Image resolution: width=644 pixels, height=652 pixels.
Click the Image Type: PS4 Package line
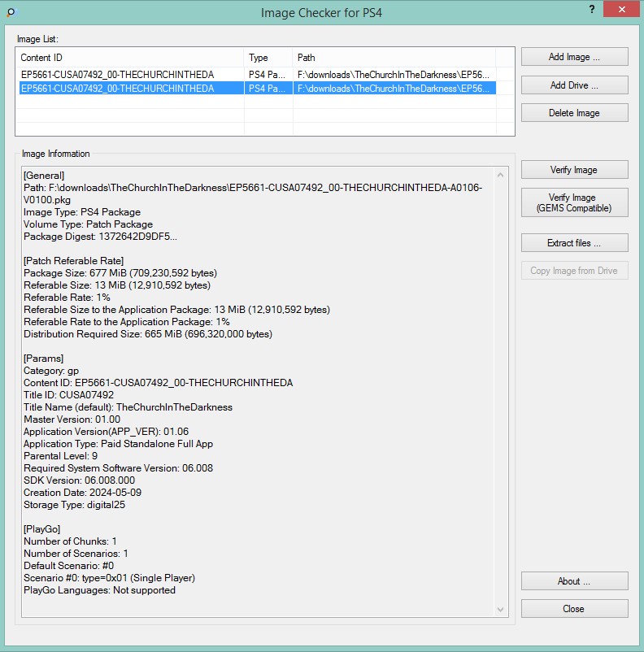click(82, 212)
